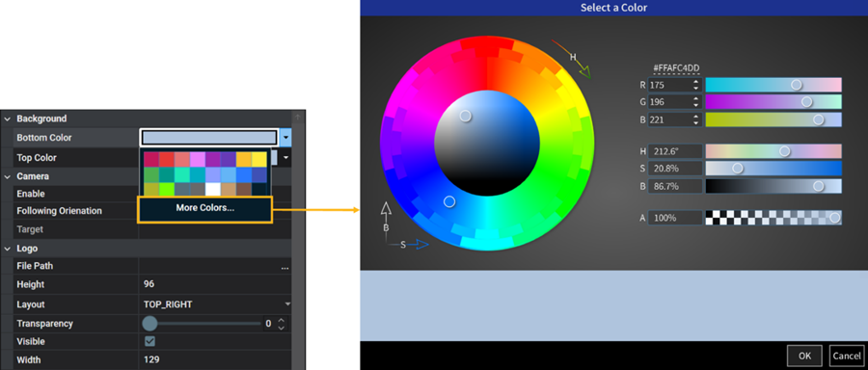Image resolution: width=868 pixels, height=370 pixels.
Task: Uncheck the Logo Visible checkbox
Action: pyautogui.click(x=149, y=341)
